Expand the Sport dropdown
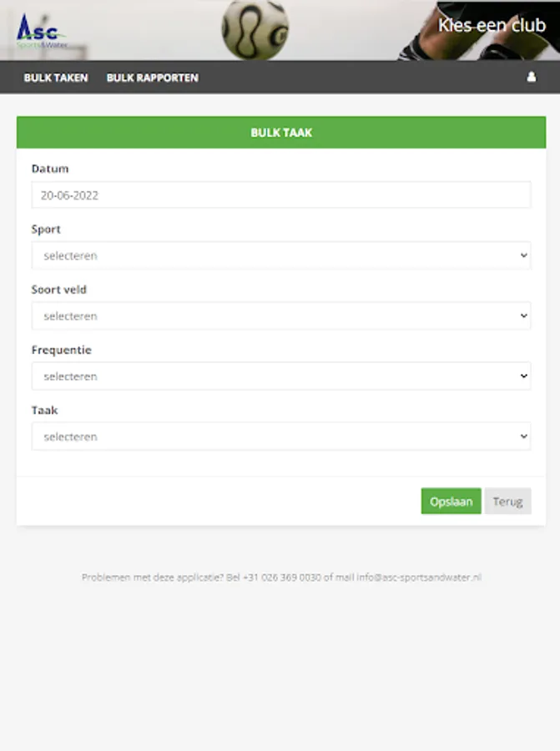560x751 pixels. point(280,255)
